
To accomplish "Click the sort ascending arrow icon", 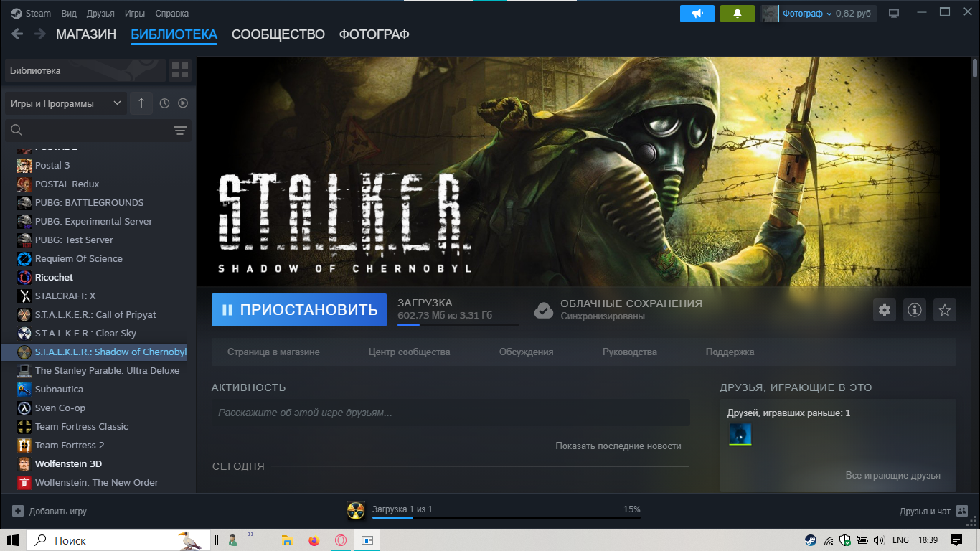I will (141, 103).
